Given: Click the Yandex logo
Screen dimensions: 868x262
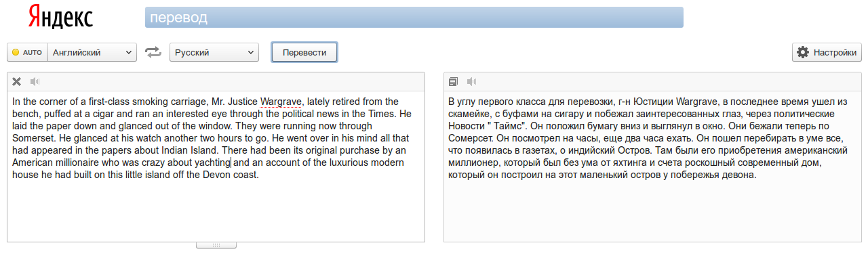Looking at the screenshot, I should 61,18.
